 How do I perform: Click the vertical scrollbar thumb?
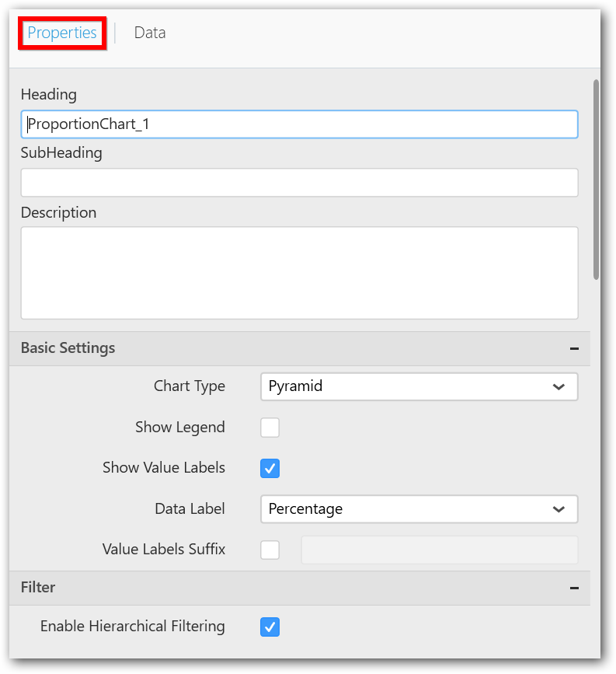596,179
